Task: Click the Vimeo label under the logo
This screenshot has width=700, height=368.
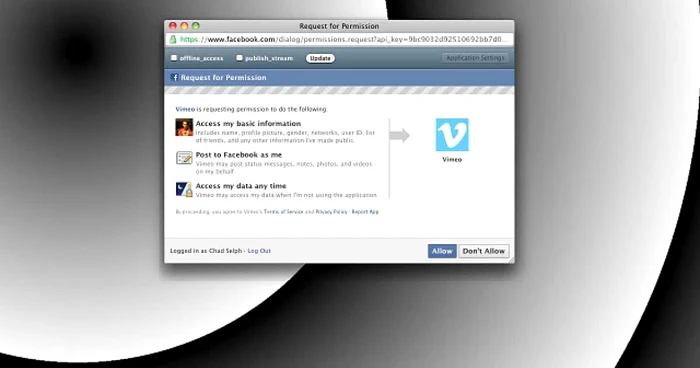Action: coord(452,159)
